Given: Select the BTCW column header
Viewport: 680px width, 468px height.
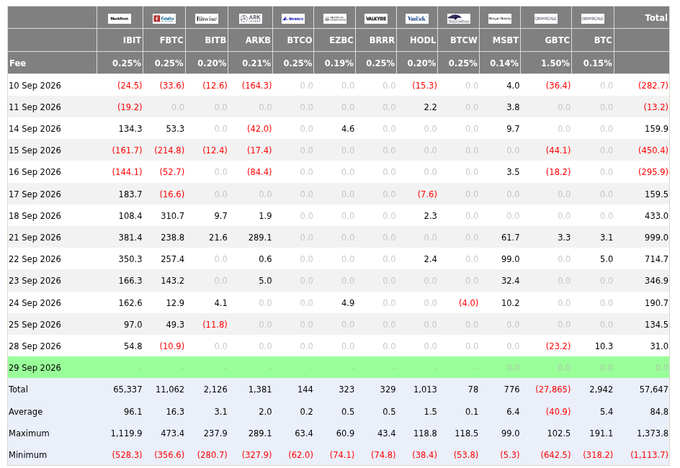Looking at the screenshot, I should pos(464,40).
